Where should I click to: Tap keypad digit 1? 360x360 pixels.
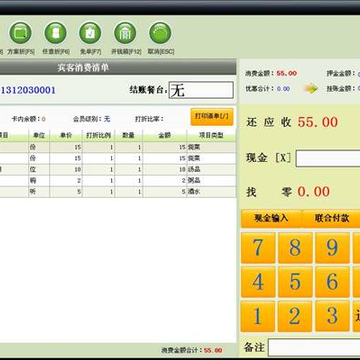(x=258, y=316)
